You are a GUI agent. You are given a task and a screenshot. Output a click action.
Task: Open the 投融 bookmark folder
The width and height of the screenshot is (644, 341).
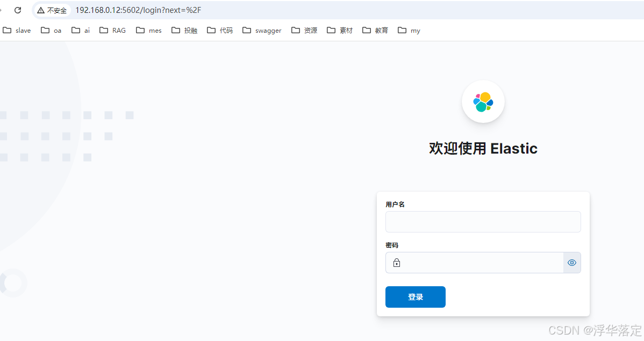pos(184,31)
